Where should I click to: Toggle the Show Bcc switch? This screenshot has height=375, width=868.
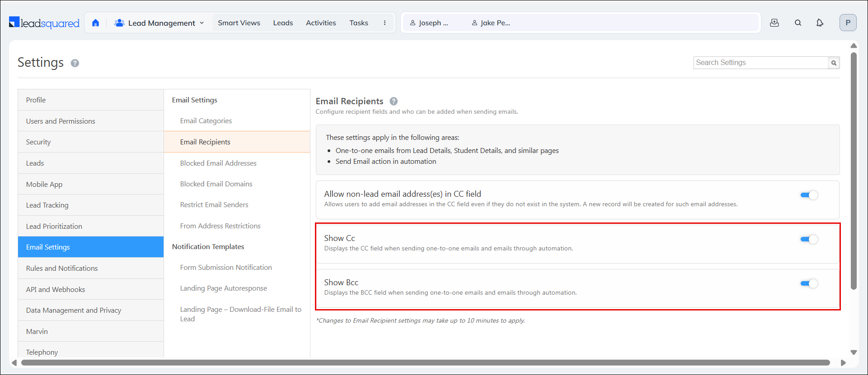coord(809,283)
